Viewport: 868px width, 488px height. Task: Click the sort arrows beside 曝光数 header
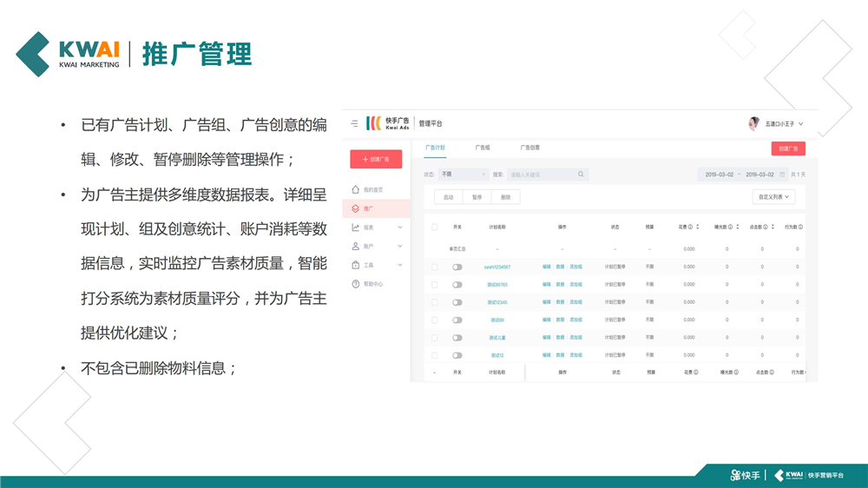click(x=737, y=228)
